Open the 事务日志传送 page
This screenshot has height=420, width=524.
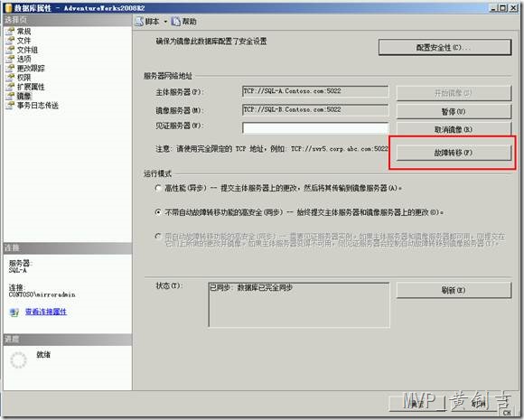[x=38, y=106]
